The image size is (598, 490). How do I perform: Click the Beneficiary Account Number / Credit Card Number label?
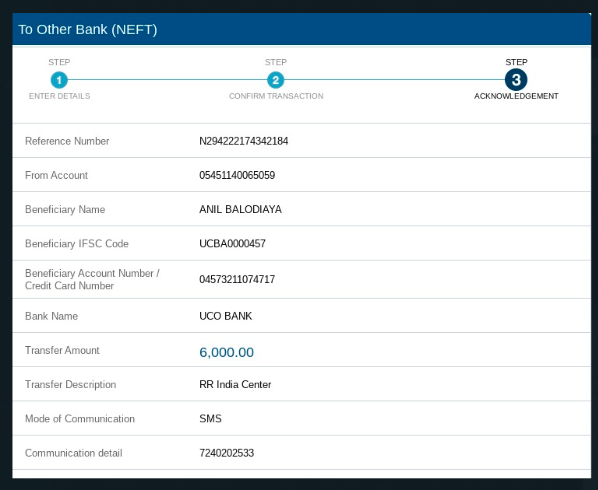click(x=92, y=280)
